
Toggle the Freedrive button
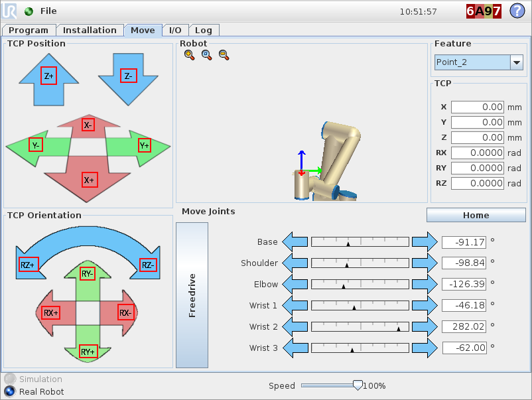[x=192, y=295]
